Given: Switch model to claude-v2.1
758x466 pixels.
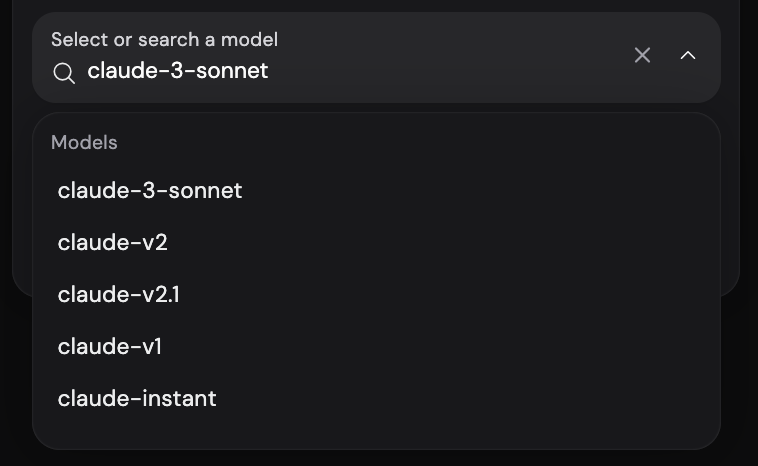Looking at the screenshot, I should pyautogui.click(x=376, y=294).
